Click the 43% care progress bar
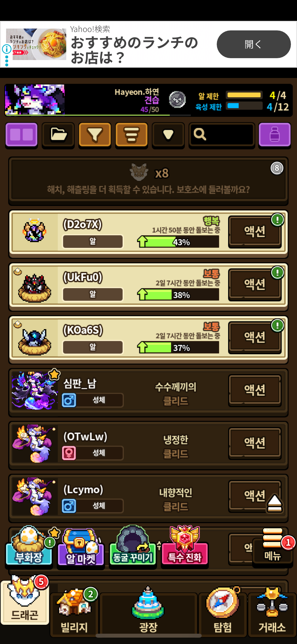The image size is (297, 644). pos(178,242)
